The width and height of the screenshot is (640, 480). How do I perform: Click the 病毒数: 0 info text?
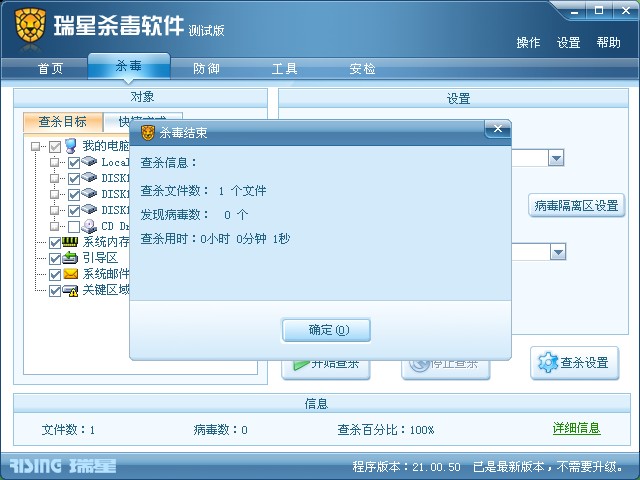point(220,430)
